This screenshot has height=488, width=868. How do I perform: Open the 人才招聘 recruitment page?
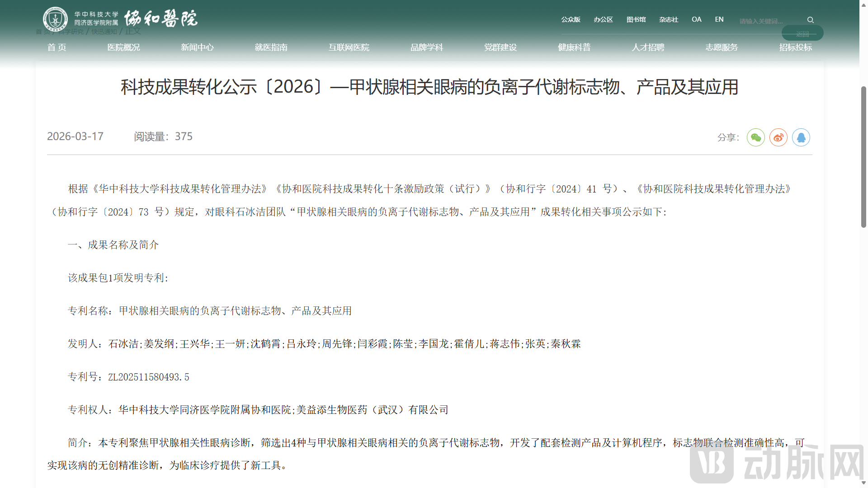pyautogui.click(x=647, y=47)
